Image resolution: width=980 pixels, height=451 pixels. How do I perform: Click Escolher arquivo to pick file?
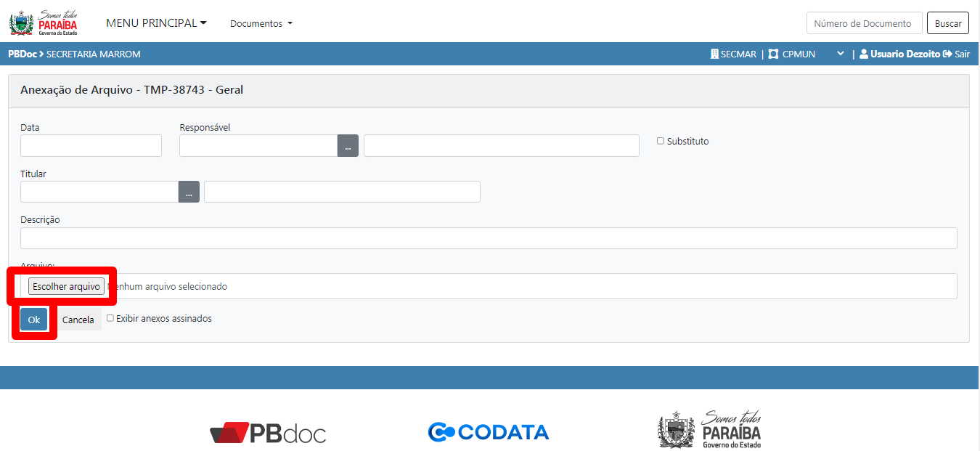(x=66, y=286)
